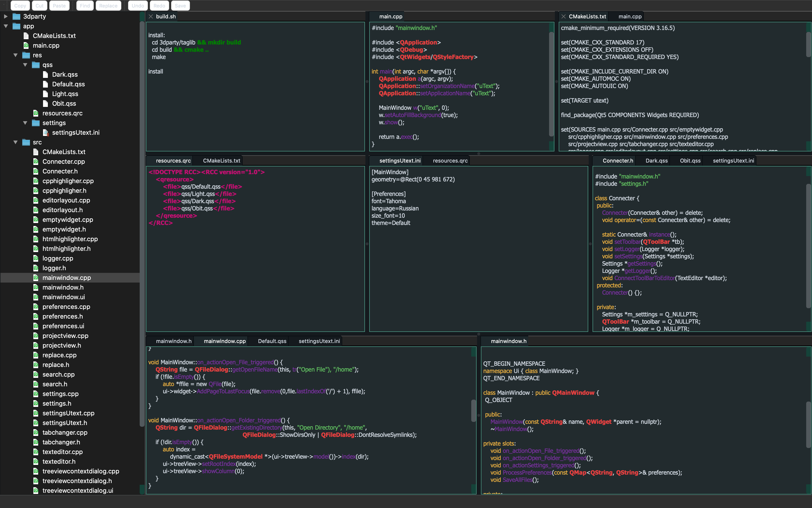The width and height of the screenshot is (812, 508).
Task: Click the main.cpp file icon in tree
Action: (x=26, y=45)
